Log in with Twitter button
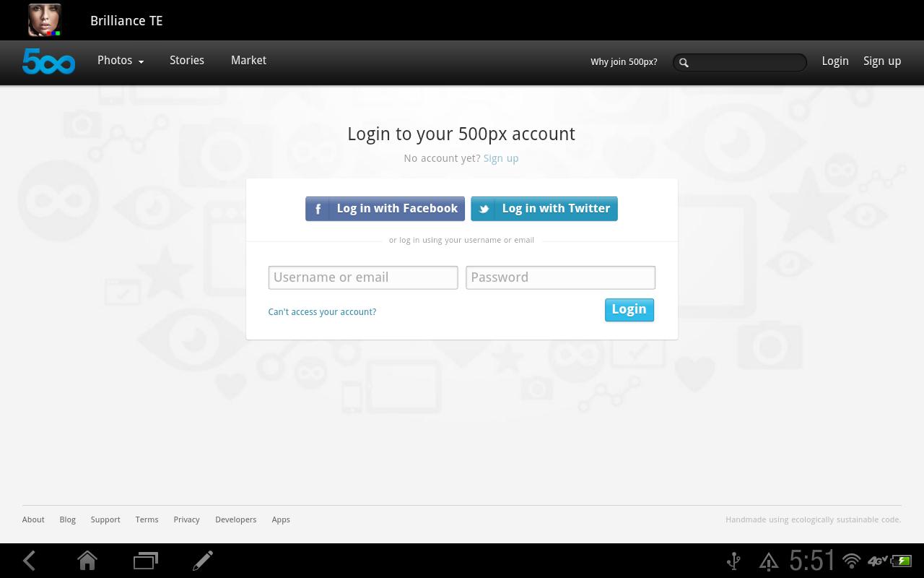 pos(544,209)
